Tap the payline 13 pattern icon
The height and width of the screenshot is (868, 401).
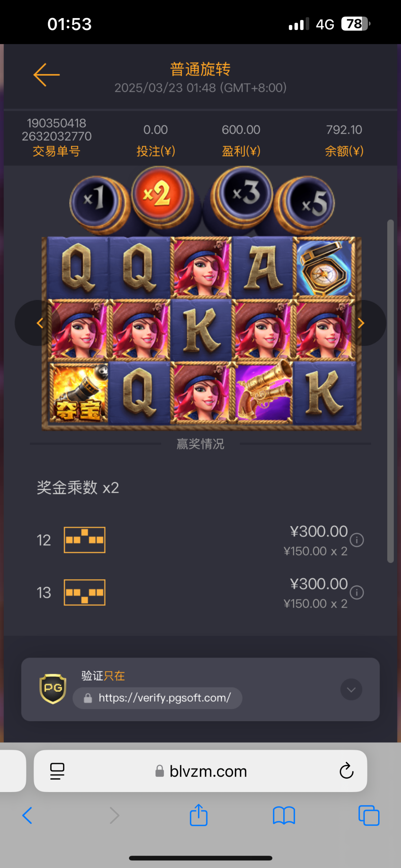click(85, 592)
